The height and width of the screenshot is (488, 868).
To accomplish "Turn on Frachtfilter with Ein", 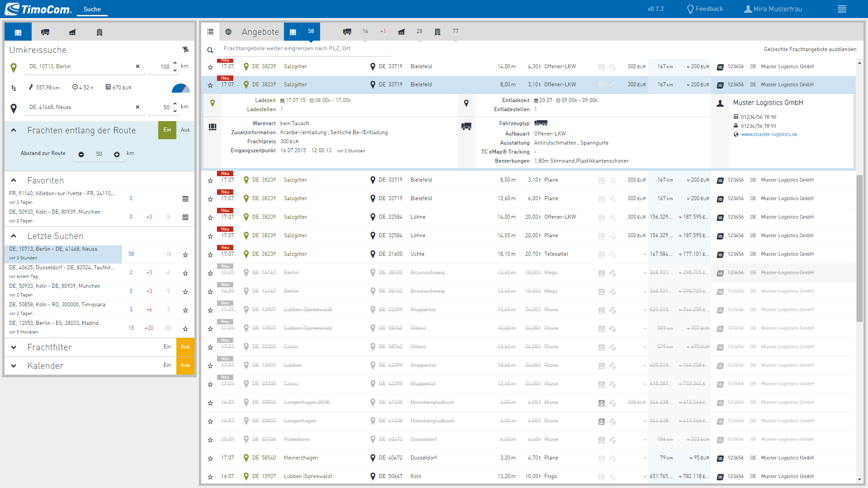I will [167, 347].
